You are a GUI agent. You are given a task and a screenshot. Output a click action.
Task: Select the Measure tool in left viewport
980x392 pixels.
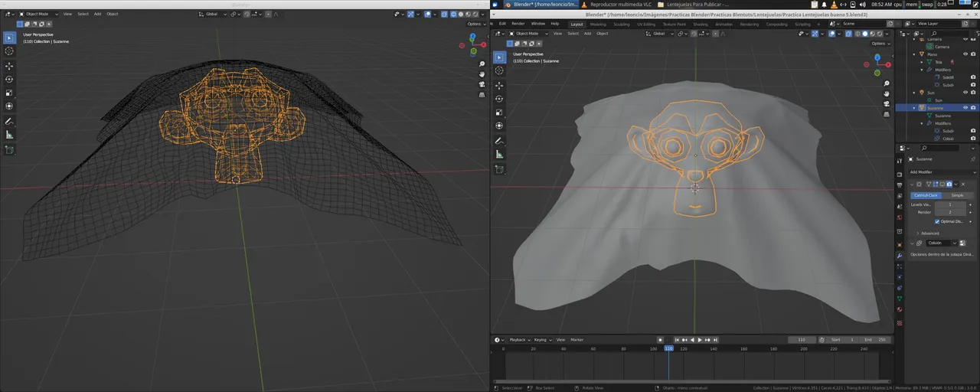(9, 135)
